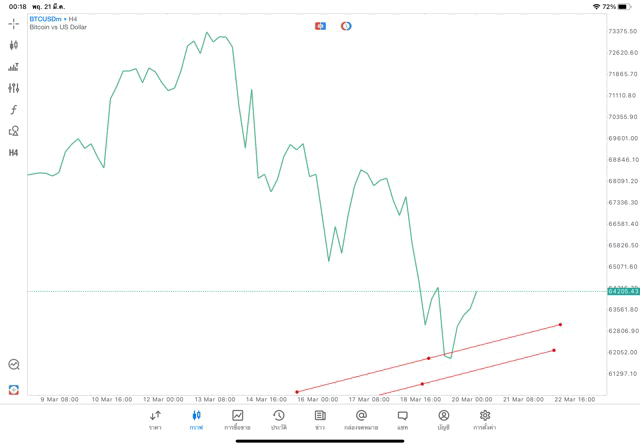Viewport: 640px width, 447px height.
Task: Open the settings (การตั้งค่า) gear tab
Action: click(485, 419)
